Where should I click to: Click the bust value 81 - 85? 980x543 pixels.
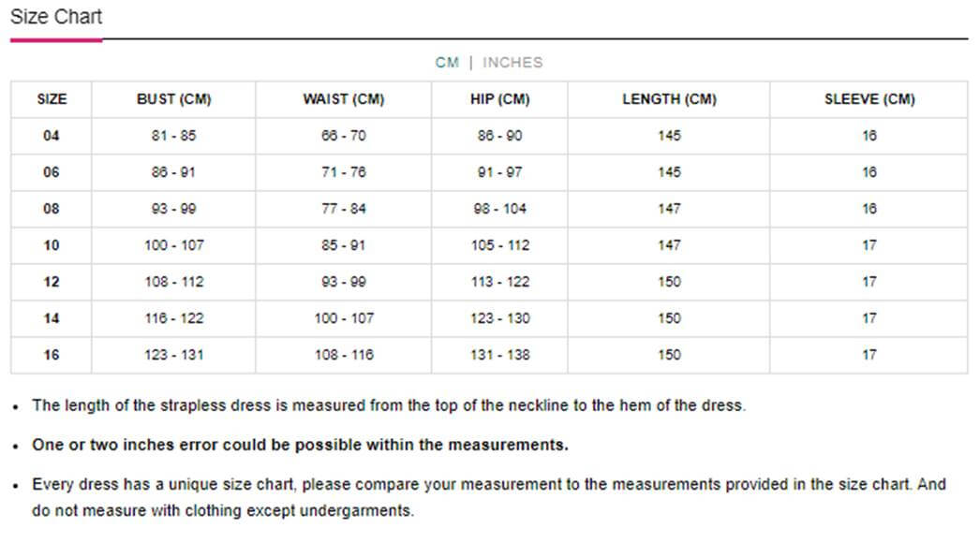[173, 136]
